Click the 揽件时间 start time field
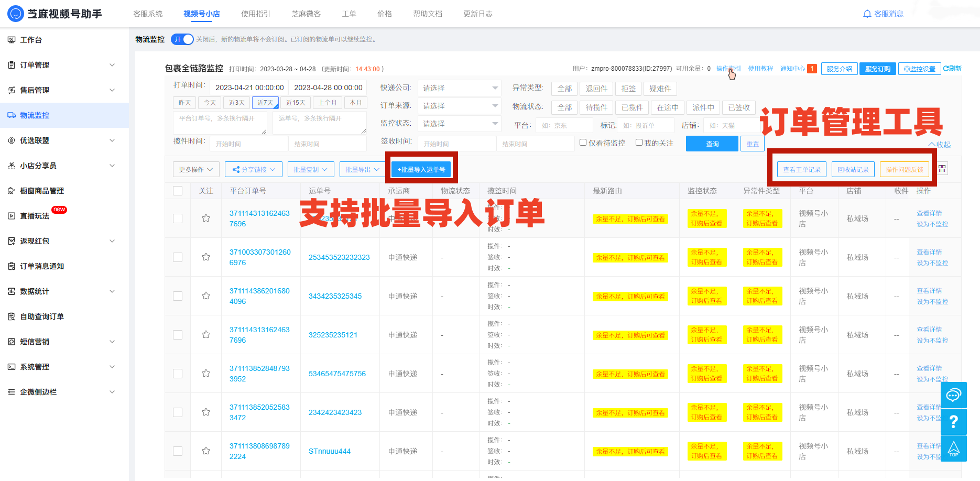Screen dimensions: 980x481 tap(249, 144)
